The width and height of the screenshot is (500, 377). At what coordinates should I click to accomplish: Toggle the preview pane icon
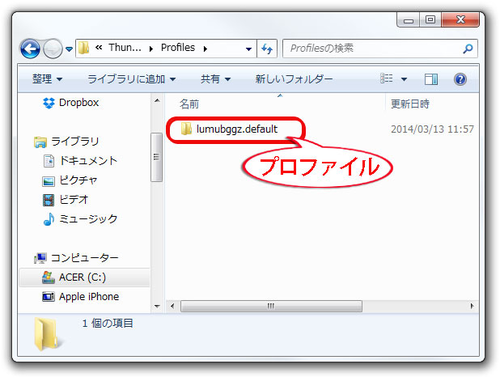[x=431, y=79]
